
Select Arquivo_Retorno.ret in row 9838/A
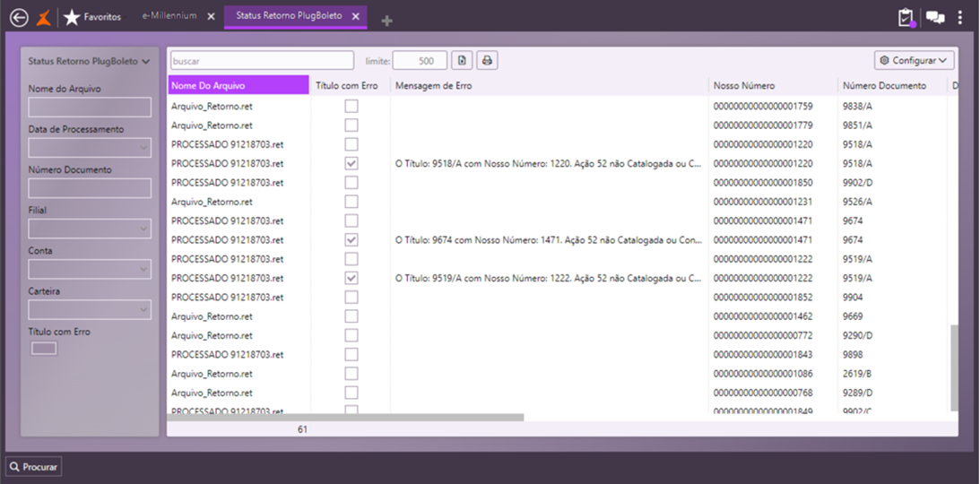coord(212,106)
